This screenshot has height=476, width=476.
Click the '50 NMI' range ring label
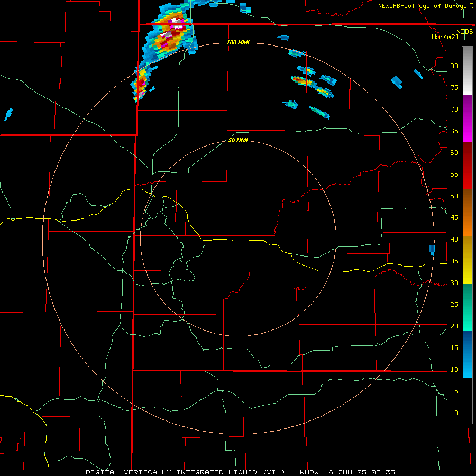[239, 140]
